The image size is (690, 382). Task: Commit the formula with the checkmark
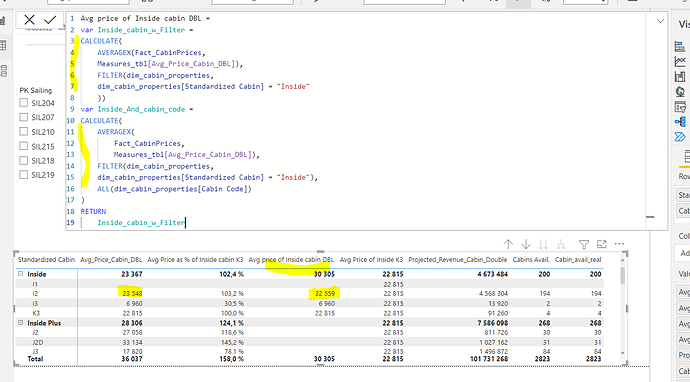50,20
